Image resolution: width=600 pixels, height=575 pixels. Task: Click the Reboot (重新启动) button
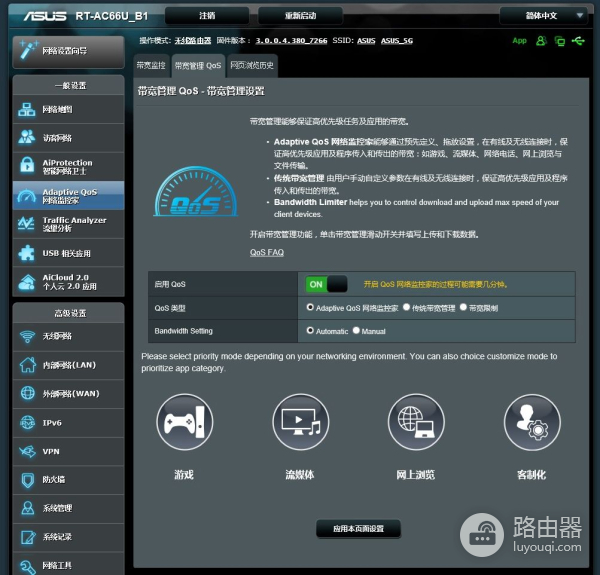300,16
